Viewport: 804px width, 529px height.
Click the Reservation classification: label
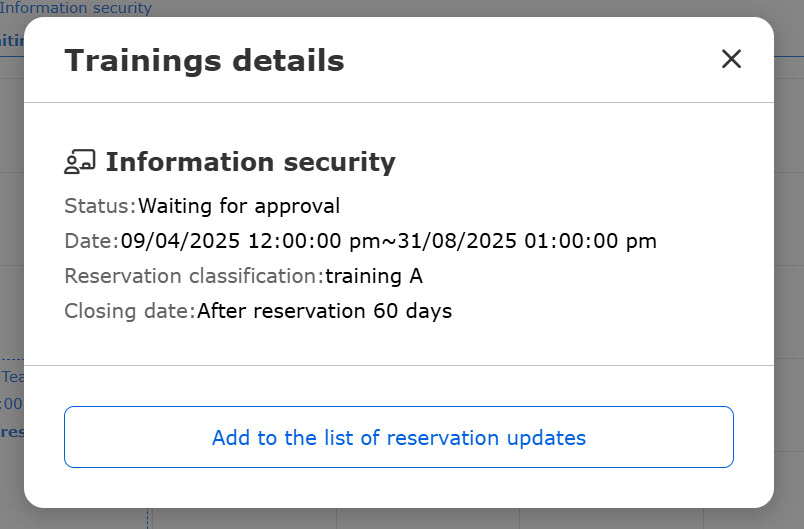tap(194, 276)
